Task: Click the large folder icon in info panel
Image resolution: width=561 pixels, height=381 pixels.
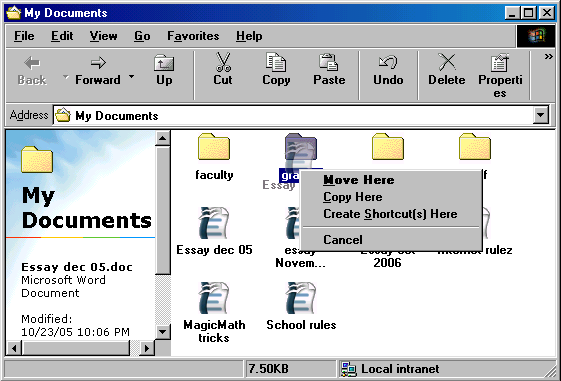Action: pos(36,160)
